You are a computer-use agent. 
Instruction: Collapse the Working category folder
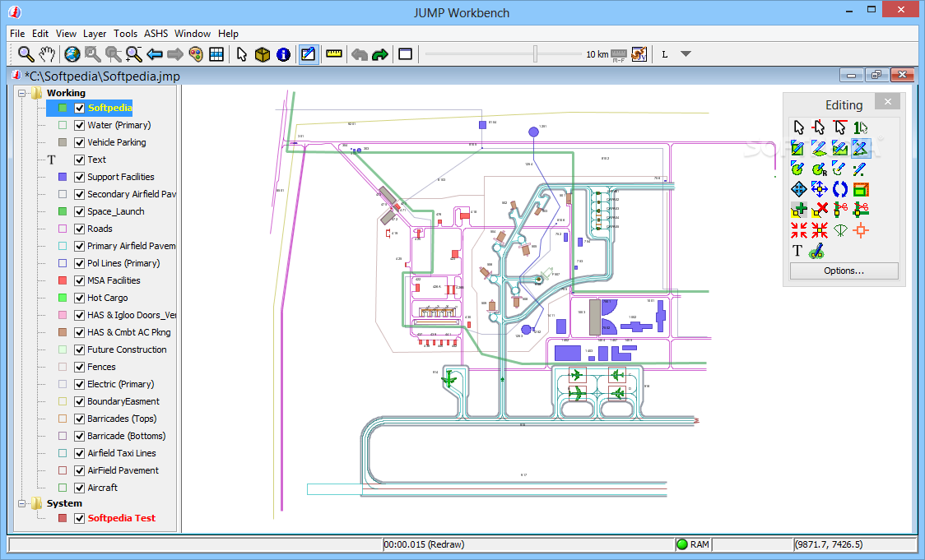pos(22,93)
